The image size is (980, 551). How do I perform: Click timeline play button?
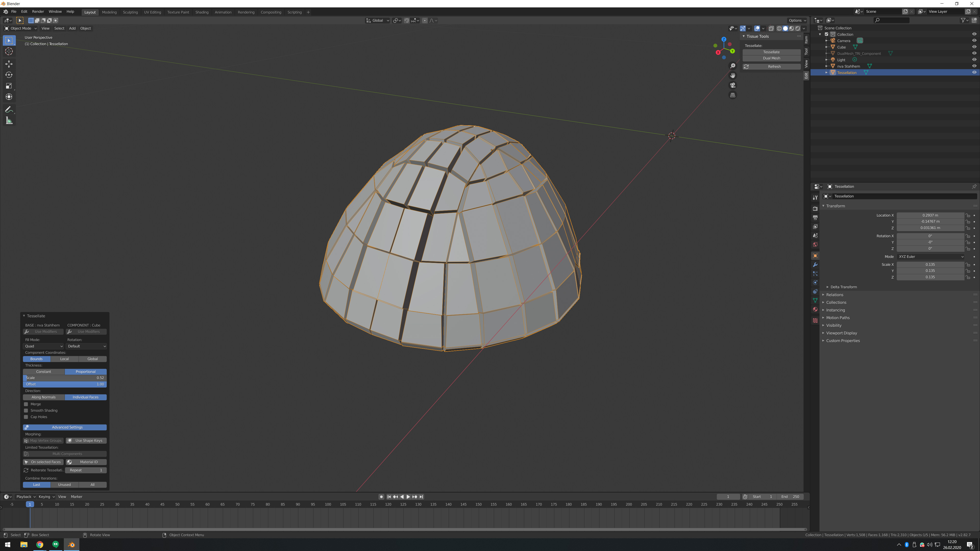(408, 497)
